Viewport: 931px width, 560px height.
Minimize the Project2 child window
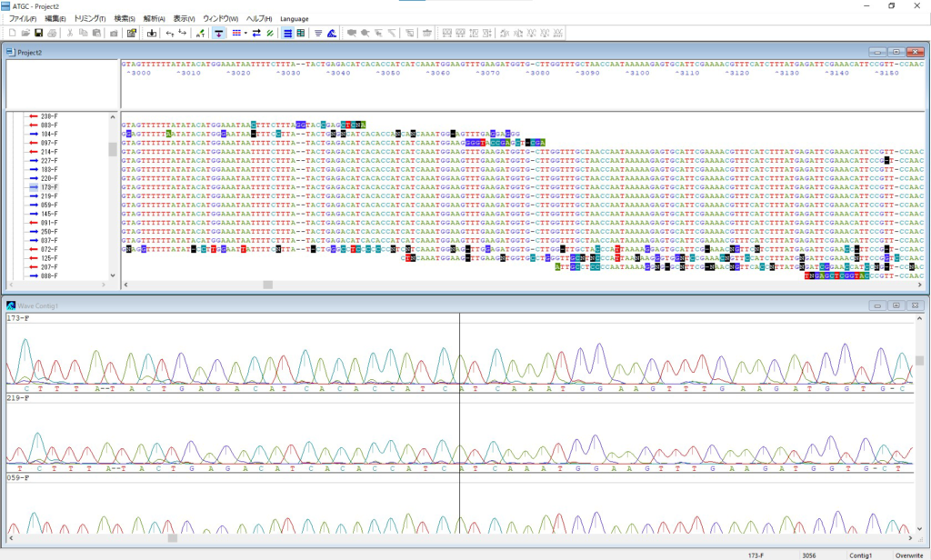coord(877,52)
